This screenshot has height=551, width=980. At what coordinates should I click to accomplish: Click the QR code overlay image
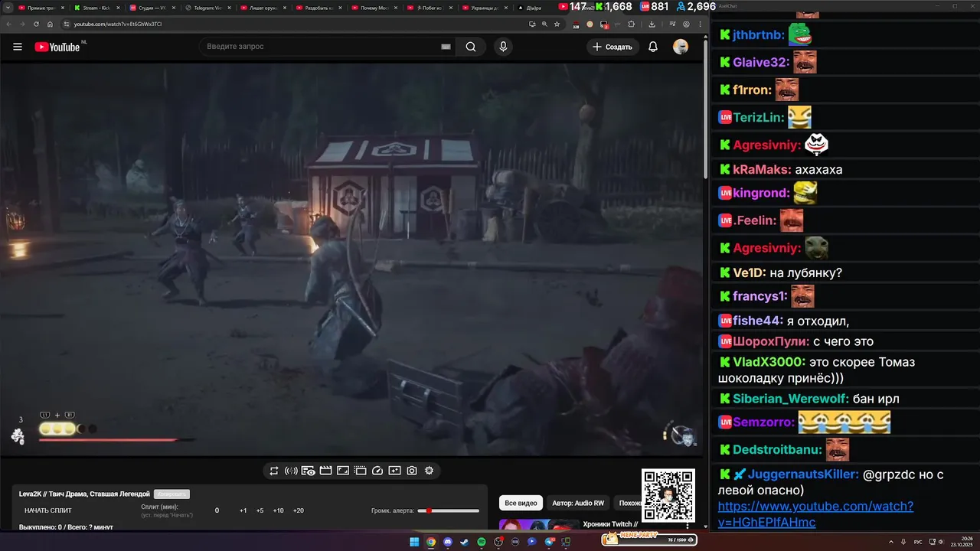[668, 495]
